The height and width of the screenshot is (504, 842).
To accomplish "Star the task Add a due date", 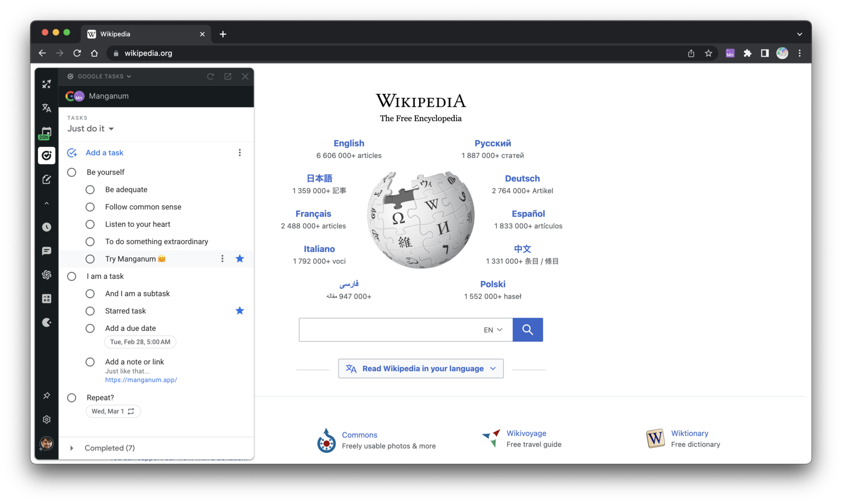I will [x=240, y=328].
